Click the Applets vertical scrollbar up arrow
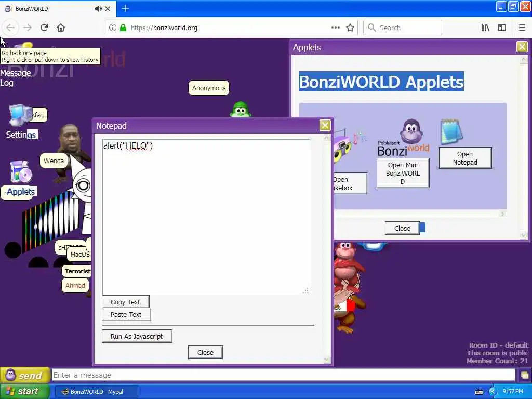 [524, 60]
